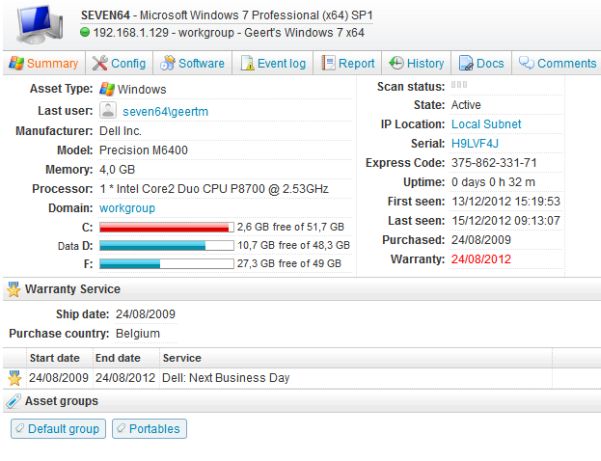Follow the workgroup domain link
Viewport: 601px width, 461px height.
[x=127, y=208]
